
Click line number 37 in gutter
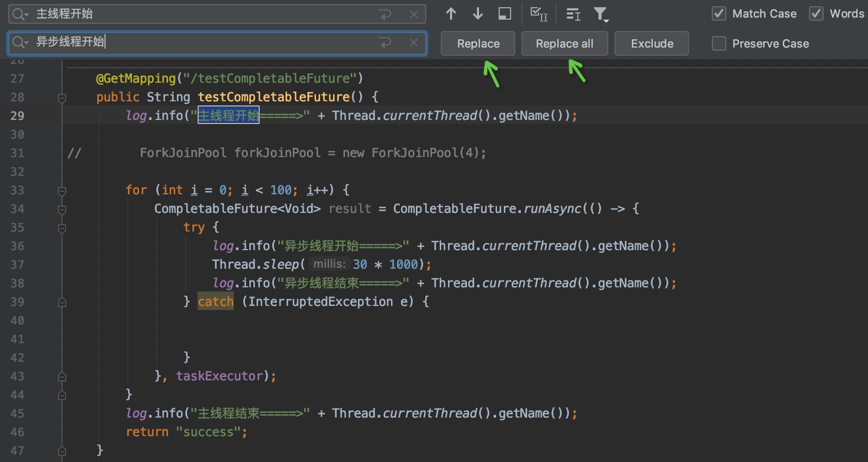click(x=17, y=265)
